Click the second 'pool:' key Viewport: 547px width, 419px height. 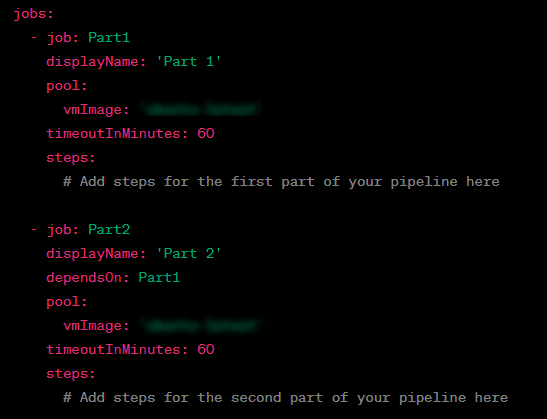tap(67, 302)
